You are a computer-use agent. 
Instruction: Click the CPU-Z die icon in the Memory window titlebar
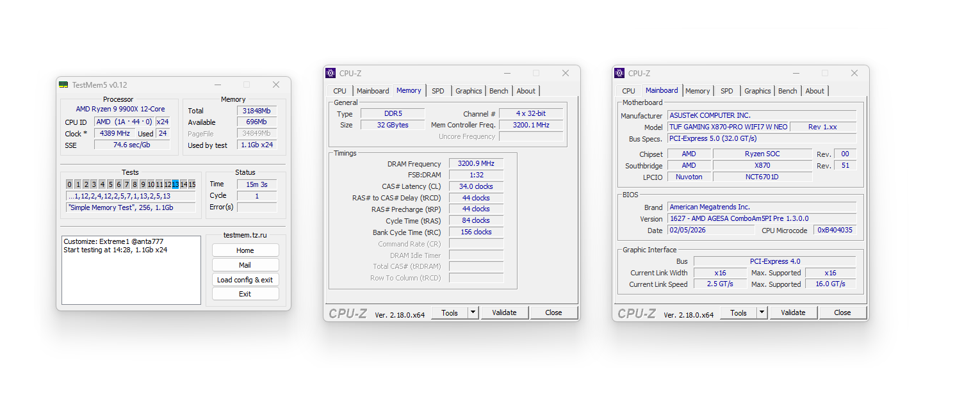[331, 73]
